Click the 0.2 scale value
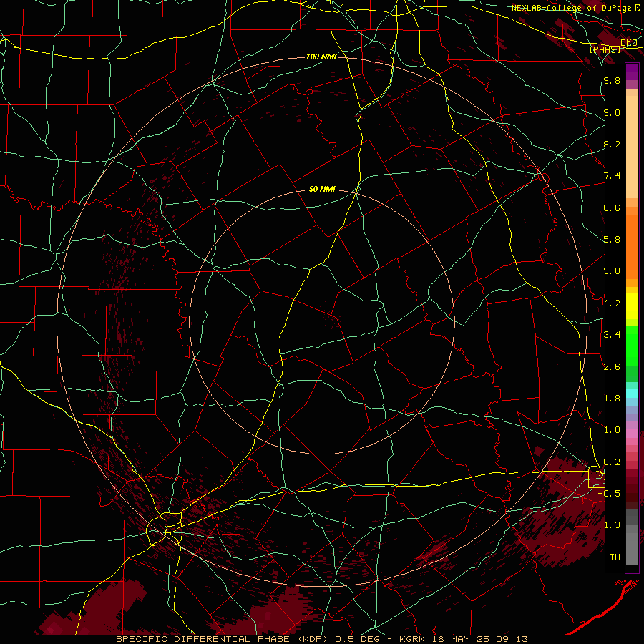Image resolution: width=644 pixels, height=644 pixels. coord(612,462)
